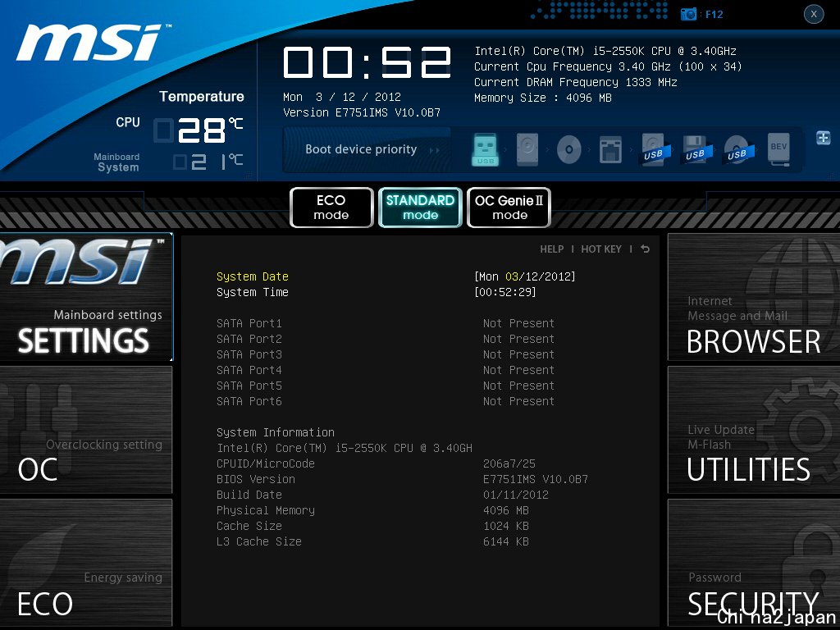Viewport: 840px width, 630px height.
Task: Switch to ECO mode
Action: (331, 208)
